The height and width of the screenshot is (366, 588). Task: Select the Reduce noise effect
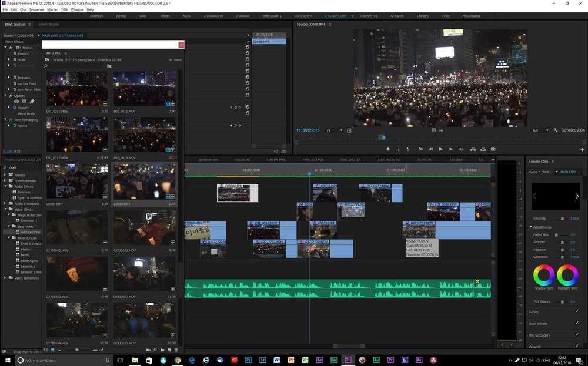click(x=30, y=232)
